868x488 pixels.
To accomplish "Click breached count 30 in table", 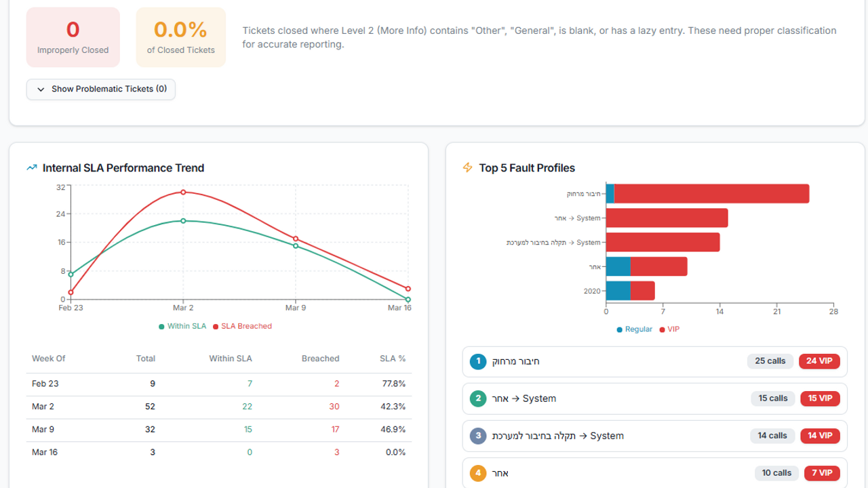I will point(334,407).
